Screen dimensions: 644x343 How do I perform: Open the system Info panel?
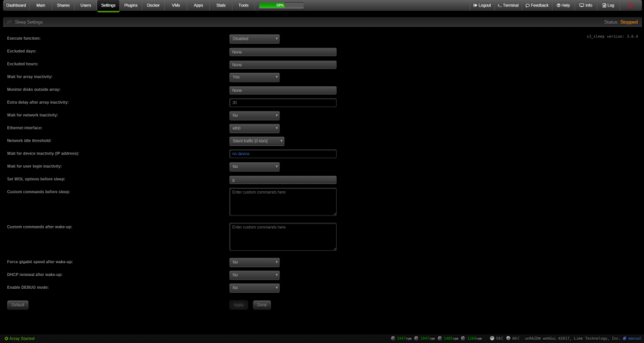pyautogui.click(x=585, y=5)
